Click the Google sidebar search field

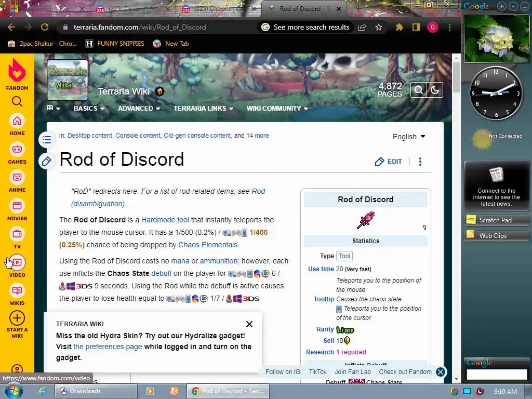click(496, 374)
